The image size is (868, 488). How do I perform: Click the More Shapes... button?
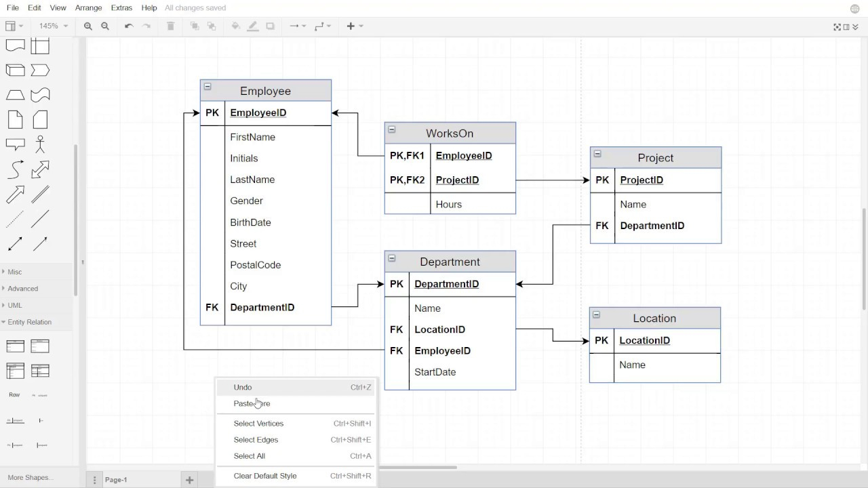pos(30,478)
